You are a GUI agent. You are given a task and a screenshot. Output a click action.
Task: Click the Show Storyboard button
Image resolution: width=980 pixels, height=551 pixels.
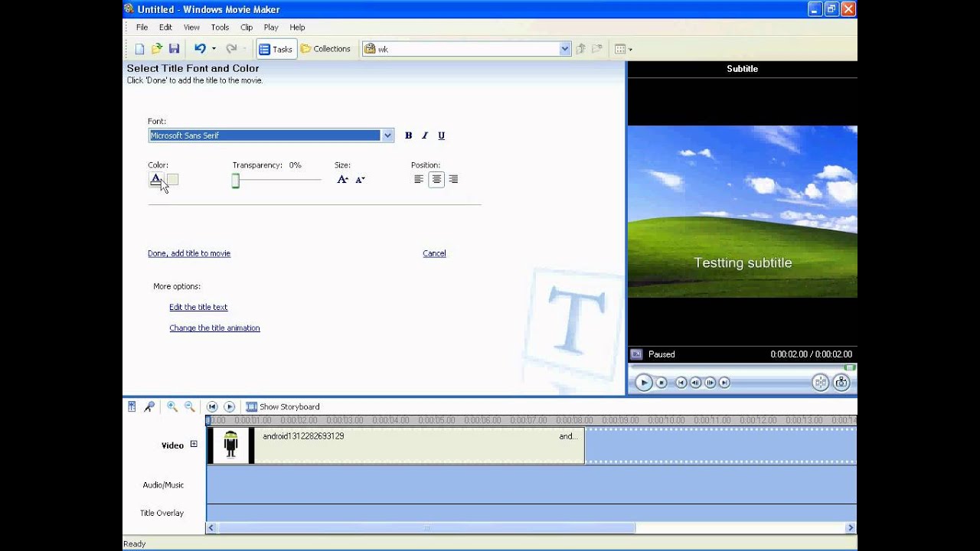coord(283,406)
